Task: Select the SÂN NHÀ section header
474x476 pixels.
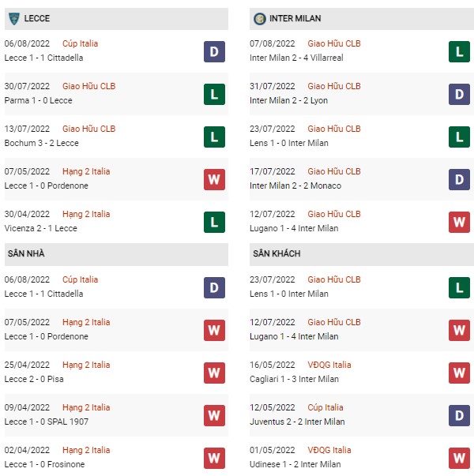Action: pyautogui.click(x=116, y=254)
